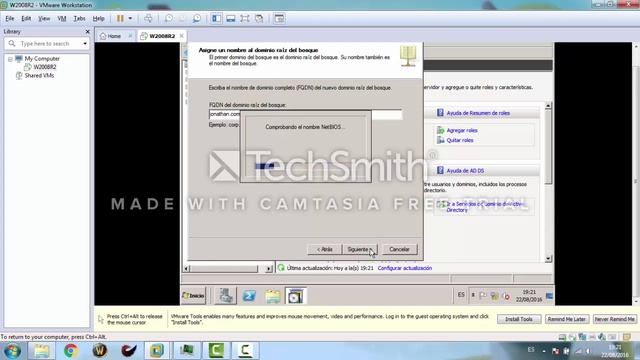Open the white Camtasia Recorder icon
The image size is (640, 360).
245,351
